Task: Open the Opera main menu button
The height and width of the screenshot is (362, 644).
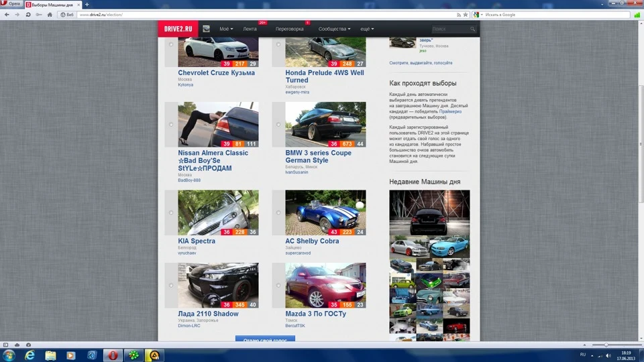Action: [x=11, y=4]
